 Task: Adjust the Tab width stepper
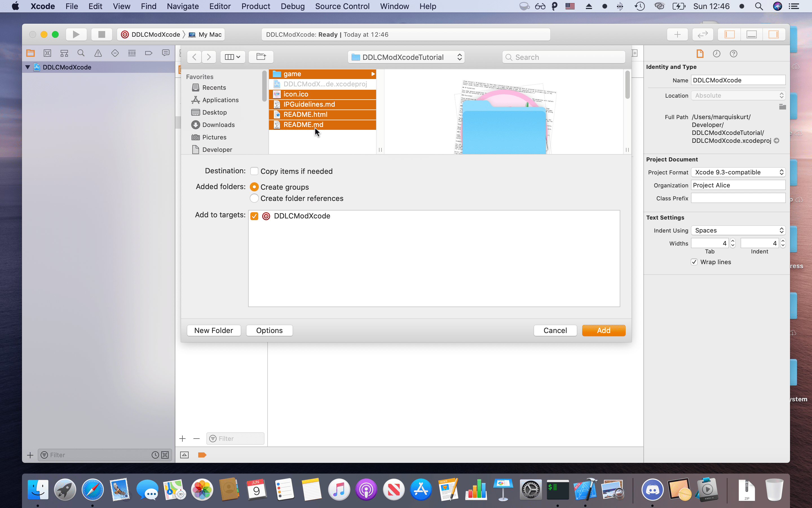tap(733, 243)
